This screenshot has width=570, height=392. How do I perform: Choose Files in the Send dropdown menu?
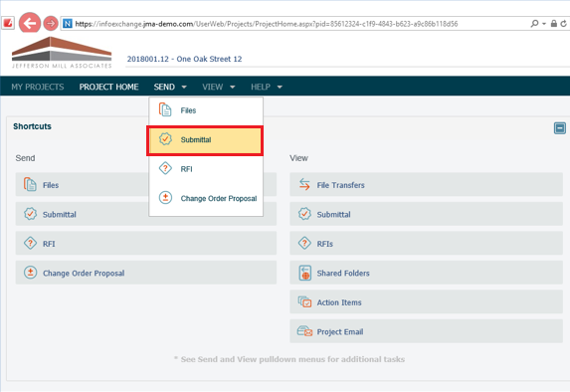(x=206, y=110)
